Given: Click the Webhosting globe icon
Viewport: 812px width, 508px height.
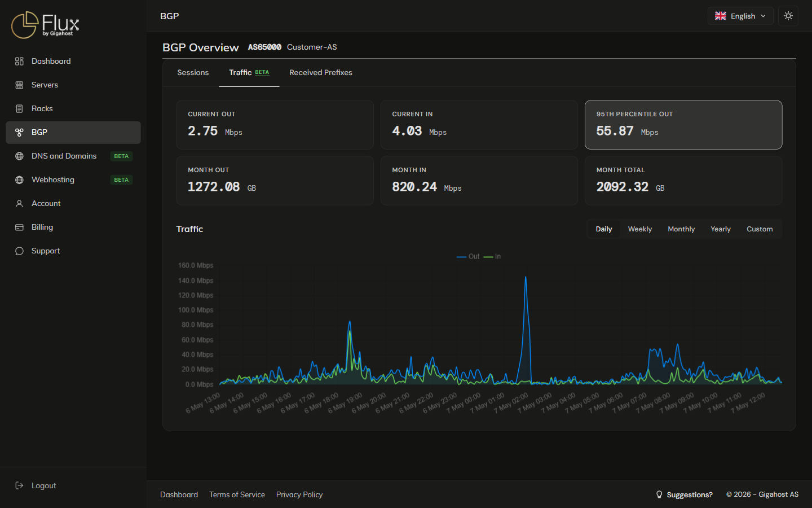Looking at the screenshot, I should coord(19,179).
